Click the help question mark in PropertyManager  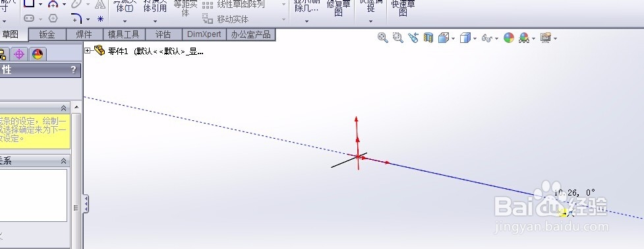(x=74, y=69)
